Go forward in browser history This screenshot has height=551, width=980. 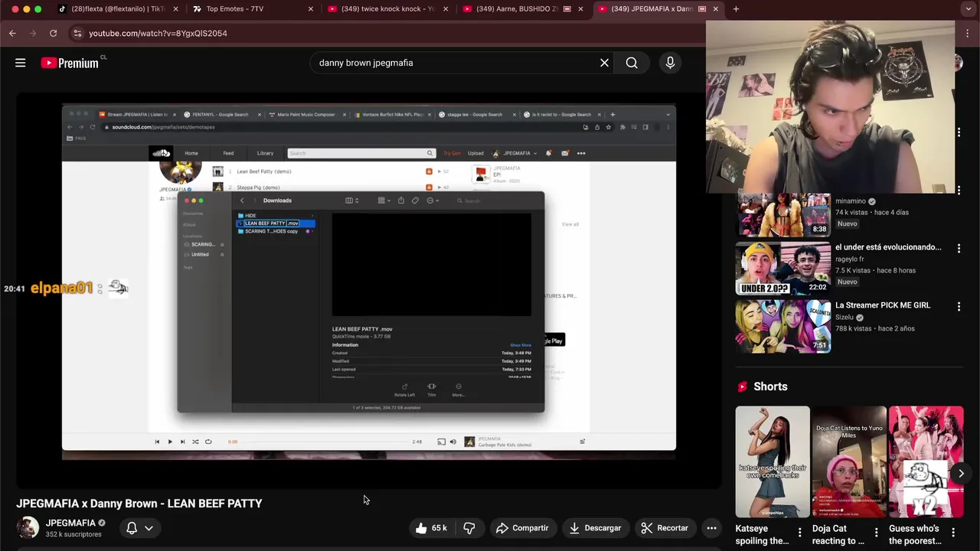(33, 33)
